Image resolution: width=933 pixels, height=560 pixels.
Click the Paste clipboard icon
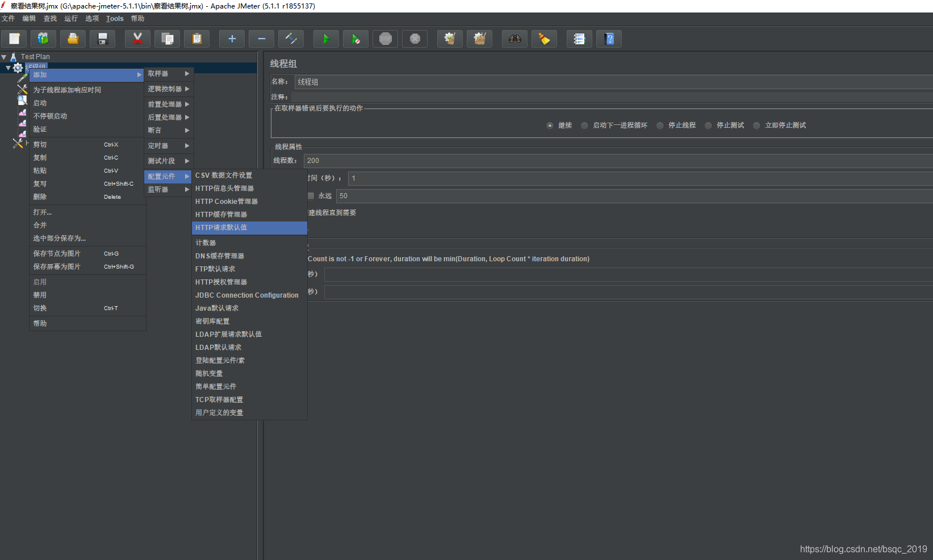(196, 39)
